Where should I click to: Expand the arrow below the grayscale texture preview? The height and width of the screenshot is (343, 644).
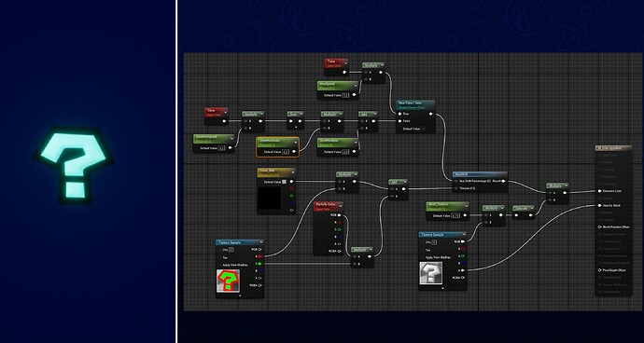(x=442, y=288)
